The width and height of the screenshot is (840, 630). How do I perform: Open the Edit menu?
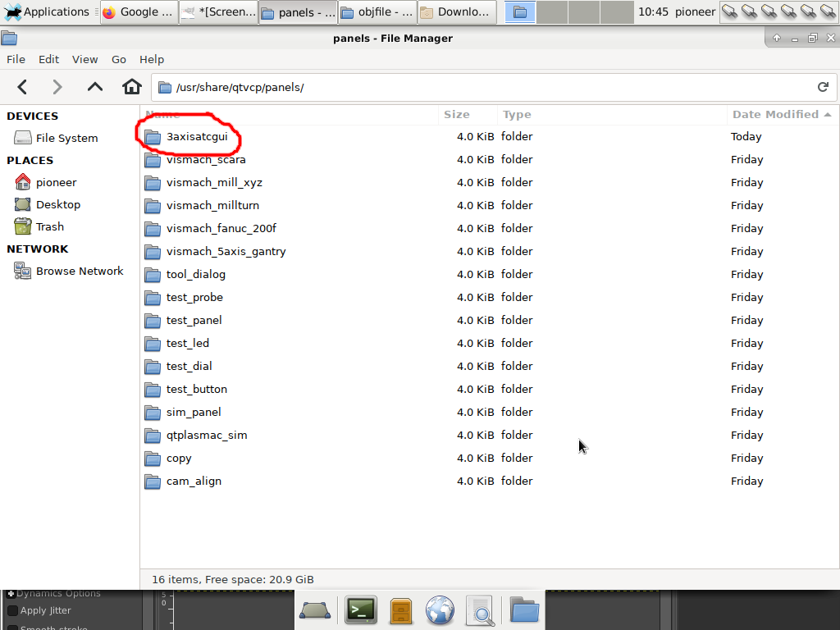click(x=49, y=59)
